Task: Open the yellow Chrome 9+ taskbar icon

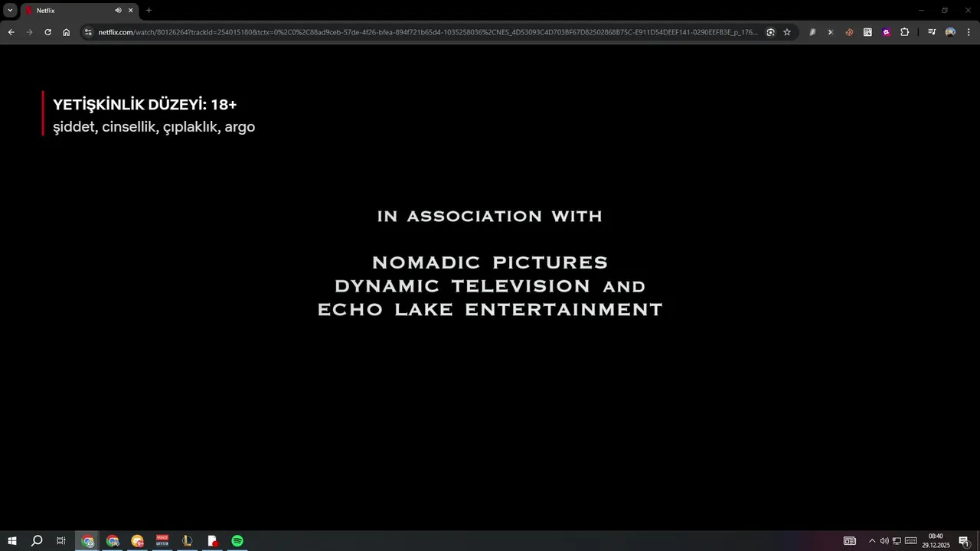Action: [137, 541]
